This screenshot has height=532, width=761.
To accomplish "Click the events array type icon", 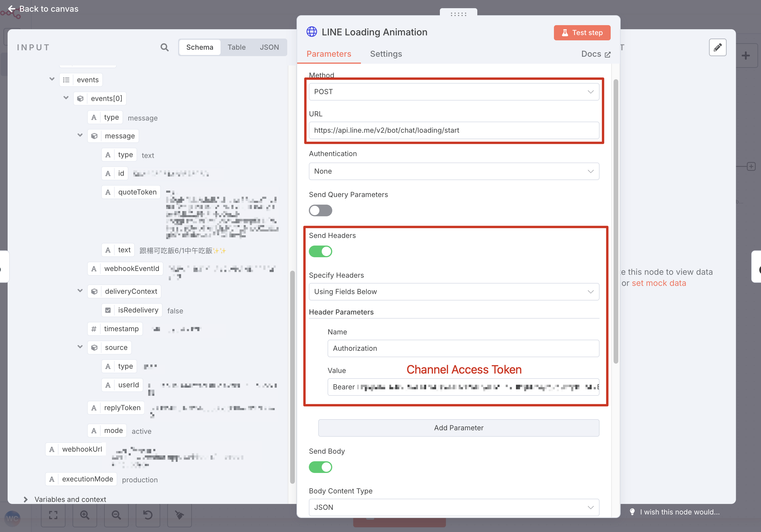I will 66,80.
